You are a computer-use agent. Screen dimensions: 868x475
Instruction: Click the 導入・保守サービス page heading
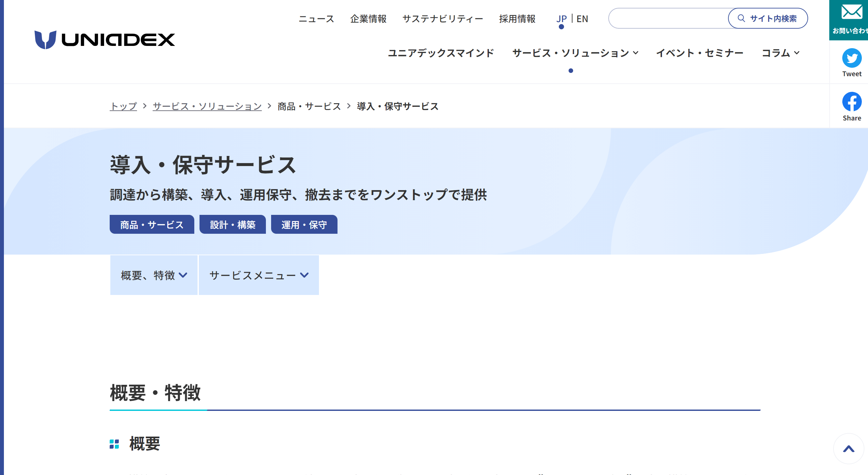tap(203, 165)
